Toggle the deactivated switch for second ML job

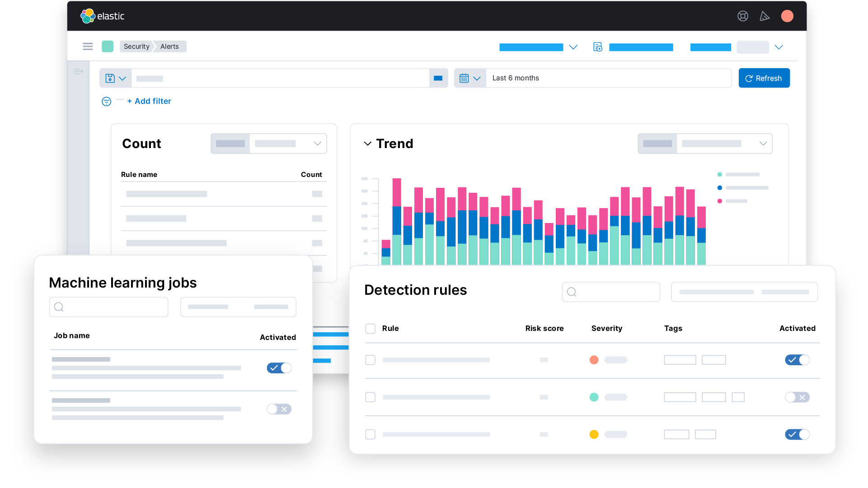(x=278, y=408)
